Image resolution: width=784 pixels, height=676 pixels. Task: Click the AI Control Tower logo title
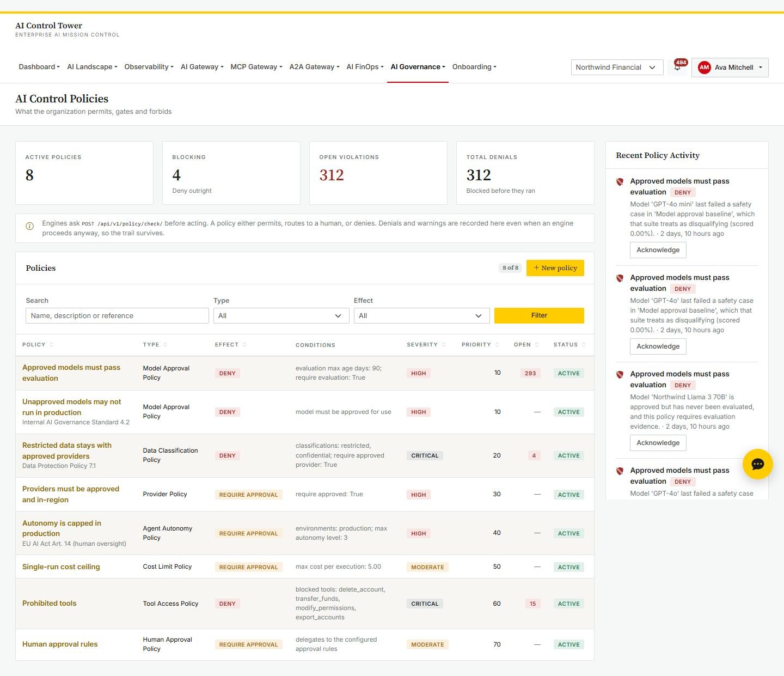(49, 26)
